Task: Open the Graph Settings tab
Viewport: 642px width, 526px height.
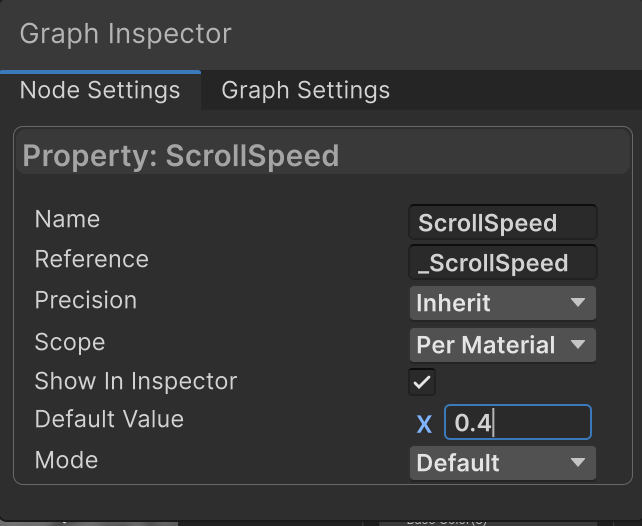Action: click(x=305, y=90)
